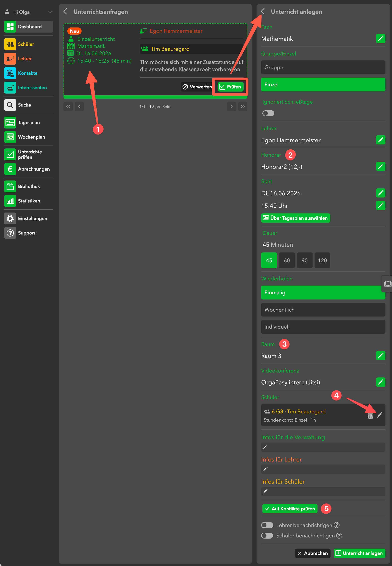Click Auf Konflikte prüfen button
The image size is (392, 566).
pyautogui.click(x=290, y=509)
